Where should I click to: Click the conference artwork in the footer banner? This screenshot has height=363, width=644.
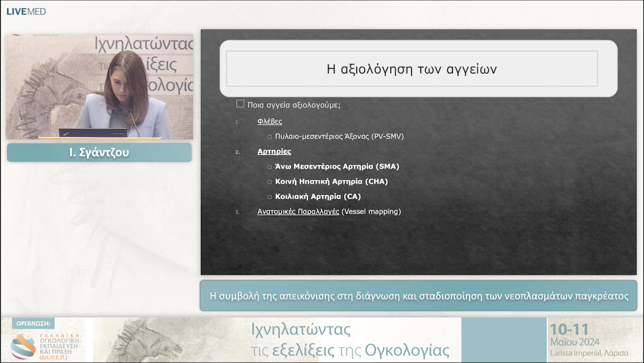click(149, 341)
